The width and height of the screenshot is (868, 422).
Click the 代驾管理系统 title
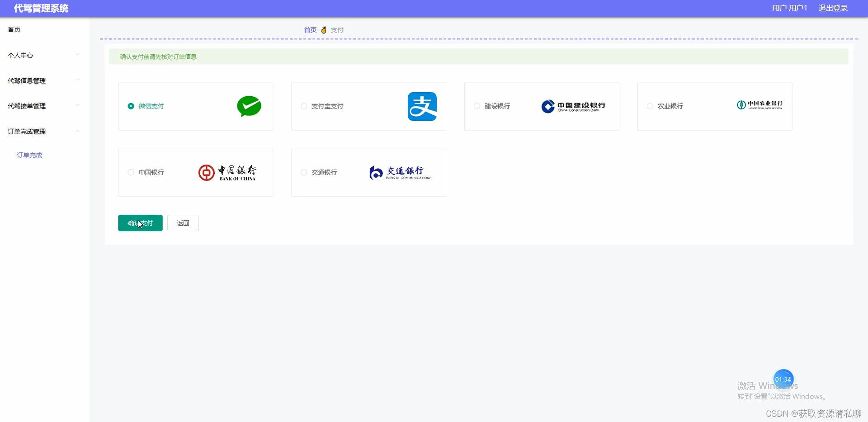[x=41, y=8]
